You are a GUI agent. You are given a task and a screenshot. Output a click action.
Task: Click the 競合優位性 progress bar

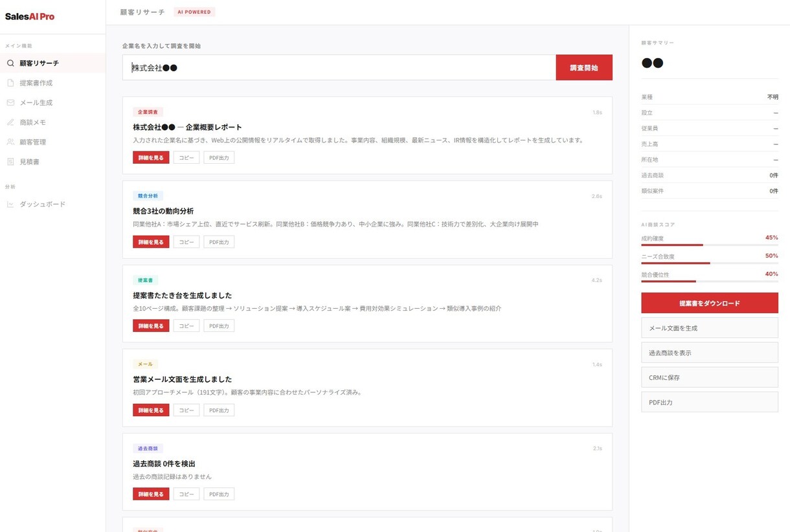click(x=710, y=281)
